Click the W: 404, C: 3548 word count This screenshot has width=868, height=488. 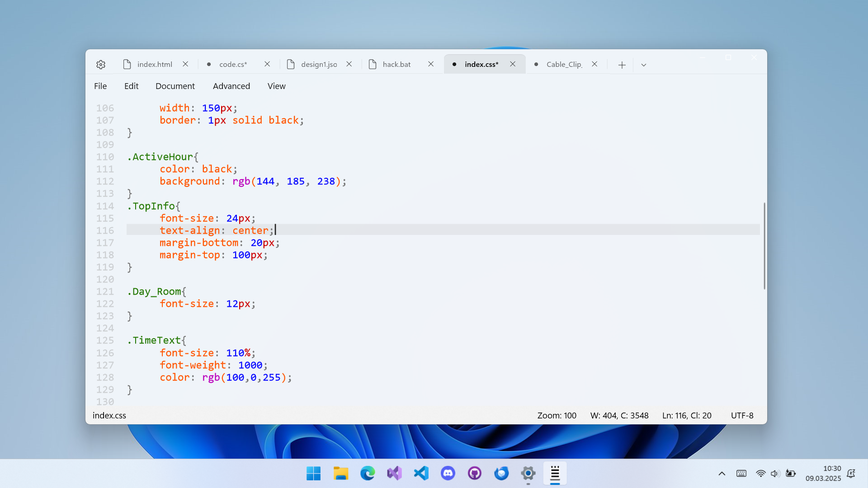tap(619, 416)
